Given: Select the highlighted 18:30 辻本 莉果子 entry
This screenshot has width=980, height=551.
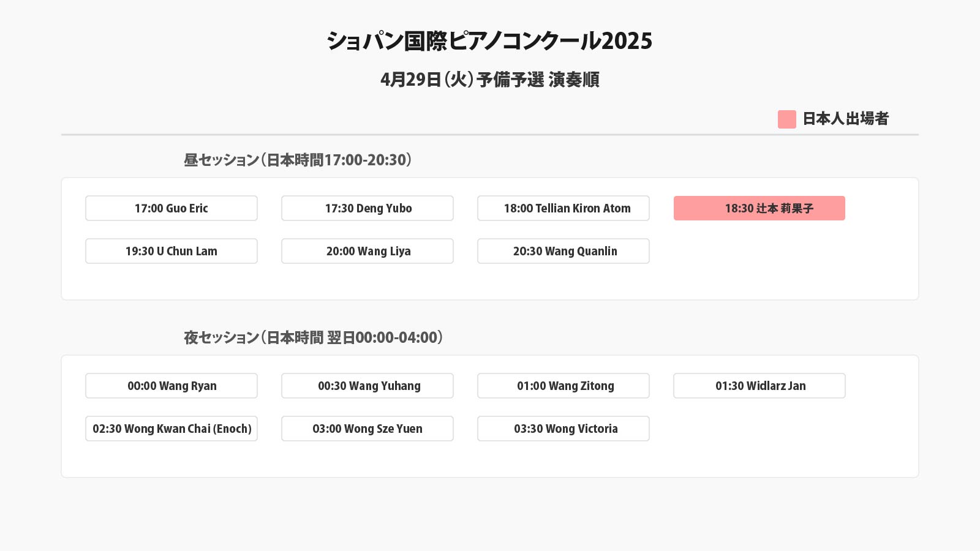Looking at the screenshot, I should click(x=759, y=208).
